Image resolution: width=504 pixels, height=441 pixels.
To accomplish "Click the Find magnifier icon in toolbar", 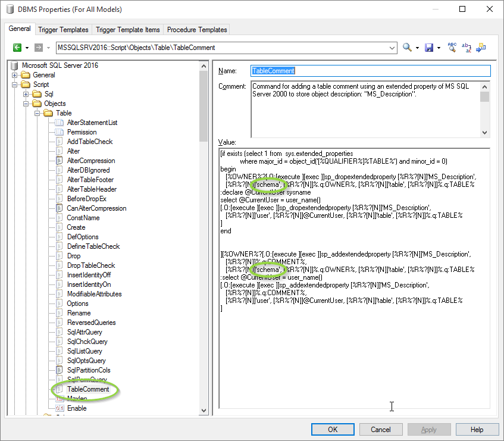I will point(407,48).
